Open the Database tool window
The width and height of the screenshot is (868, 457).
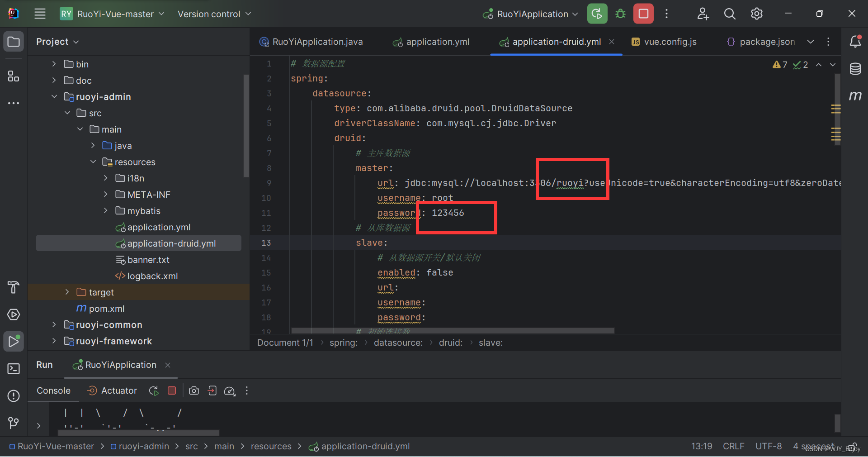pos(855,69)
